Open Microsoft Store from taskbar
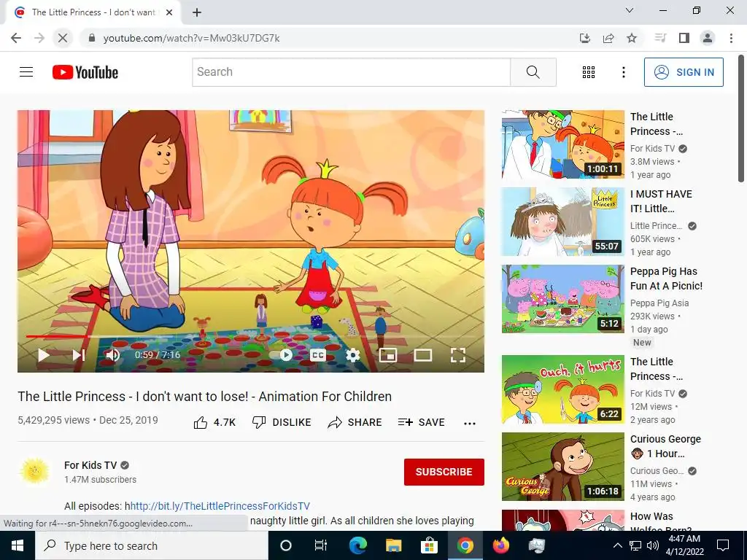 tap(429, 545)
